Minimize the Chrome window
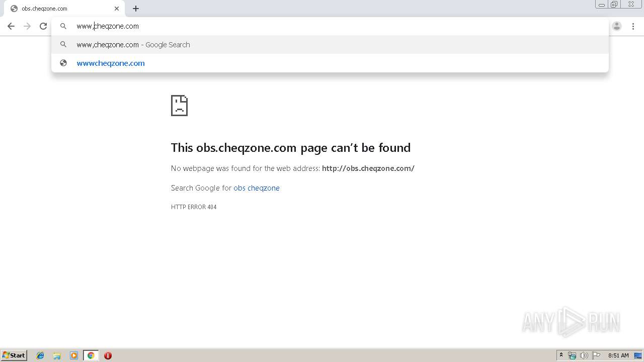 point(602,5)
